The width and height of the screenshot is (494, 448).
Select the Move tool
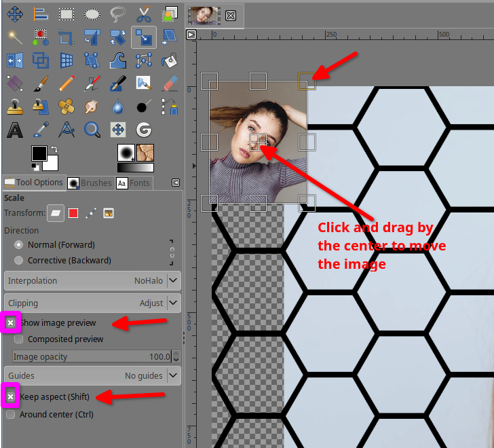coord(15,14)
